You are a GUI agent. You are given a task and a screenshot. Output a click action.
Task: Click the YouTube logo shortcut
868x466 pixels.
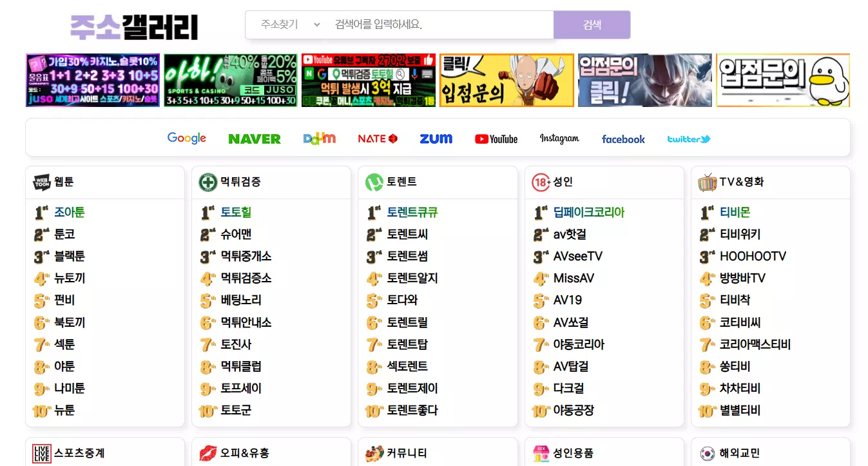coord(496,139)
